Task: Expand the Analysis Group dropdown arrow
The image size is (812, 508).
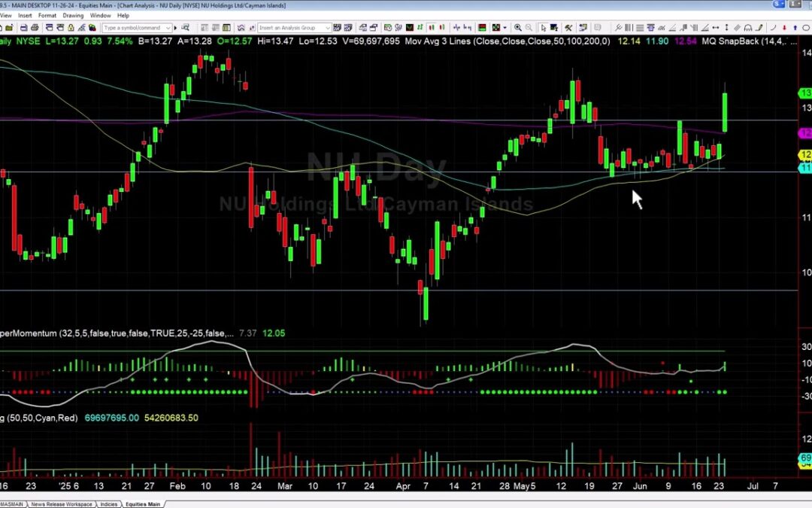Action: pyautogui.click(x=328, y=28)
